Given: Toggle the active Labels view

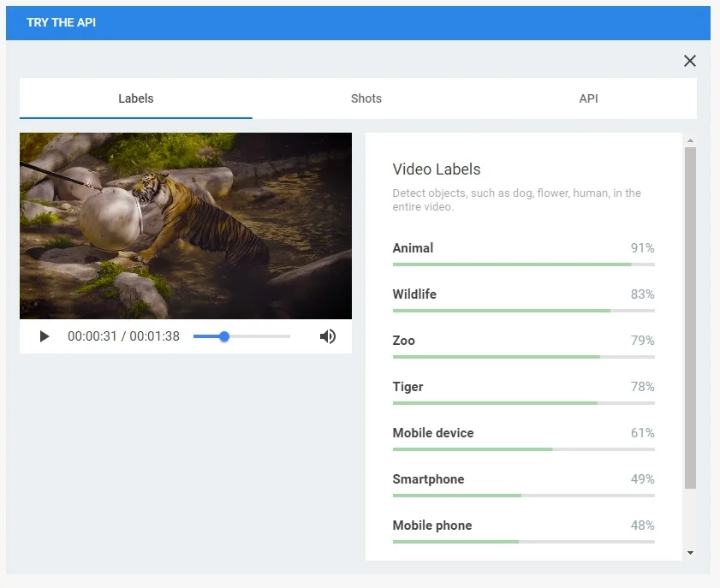Looking at the screenshot, I should (x=135, y=98).
